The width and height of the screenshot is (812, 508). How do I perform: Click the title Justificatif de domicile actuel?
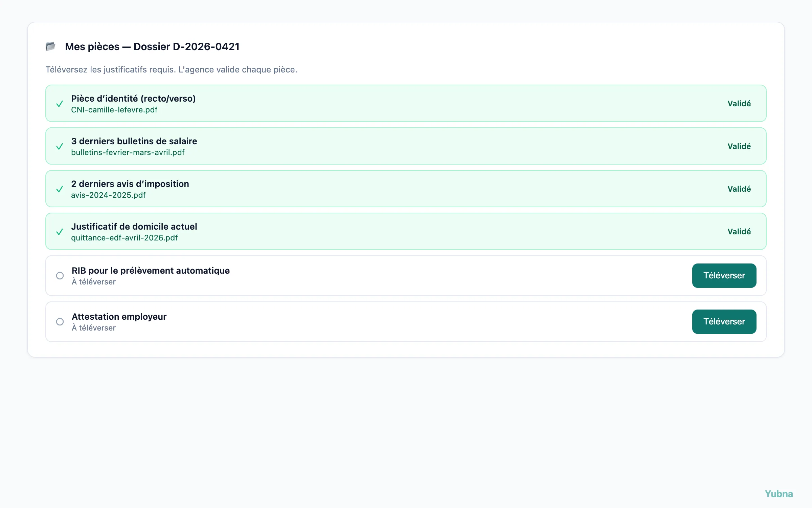pyautogui.click(x=134, y=227)
